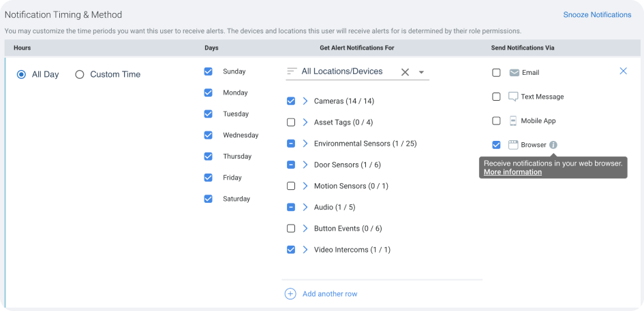
Task: Click the Browser info icon
Action: pyautogui.click(x=553, y=145)
